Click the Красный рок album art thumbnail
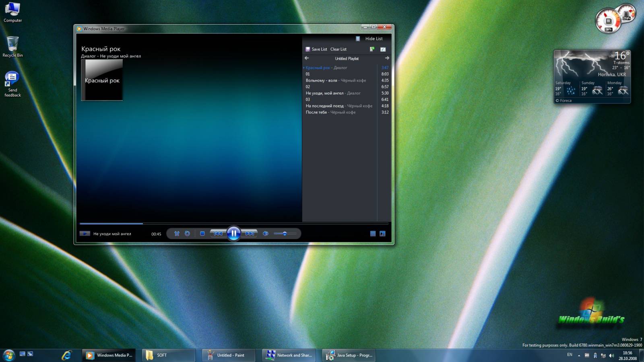The image size is (644, 362). (102, 80)
